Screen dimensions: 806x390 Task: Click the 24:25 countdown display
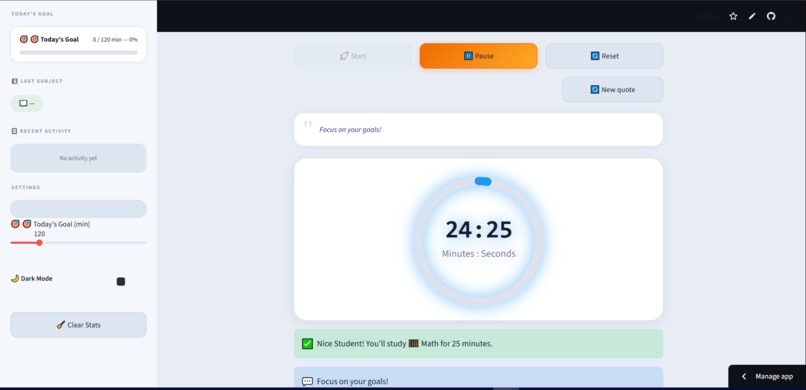tap(479, 230)
